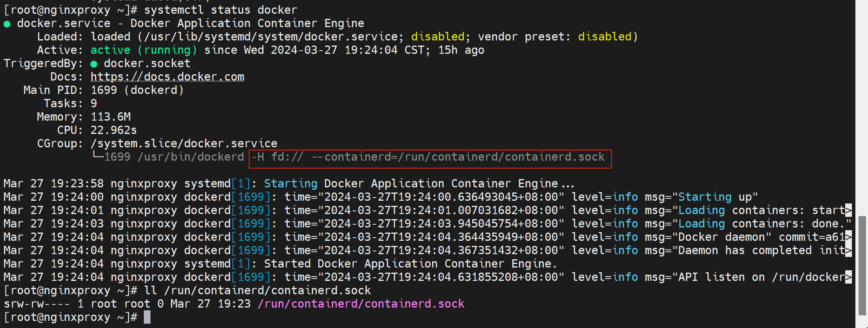This screenshot has height=328, width=868.
Task: Click the CGroup path /system.slice/docker.service
Action: click(x=184, y=143)
